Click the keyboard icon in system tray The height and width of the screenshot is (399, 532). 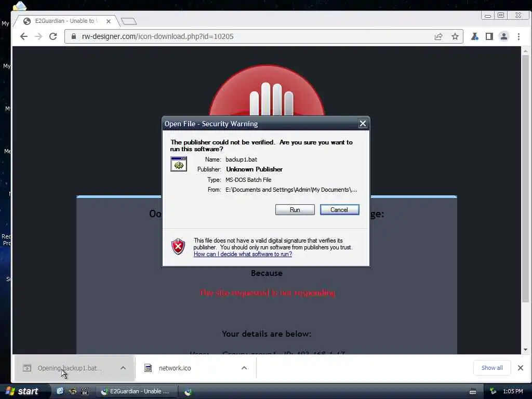(x=473, y=392)
